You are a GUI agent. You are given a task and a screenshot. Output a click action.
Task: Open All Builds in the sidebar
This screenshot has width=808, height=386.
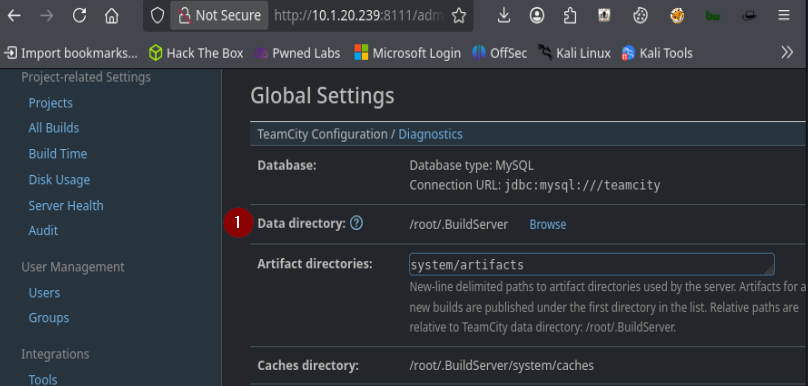tap(54, 128)
